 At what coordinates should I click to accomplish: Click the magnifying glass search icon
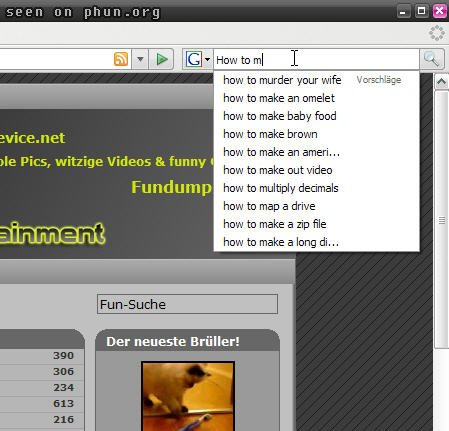click(432, 59)
